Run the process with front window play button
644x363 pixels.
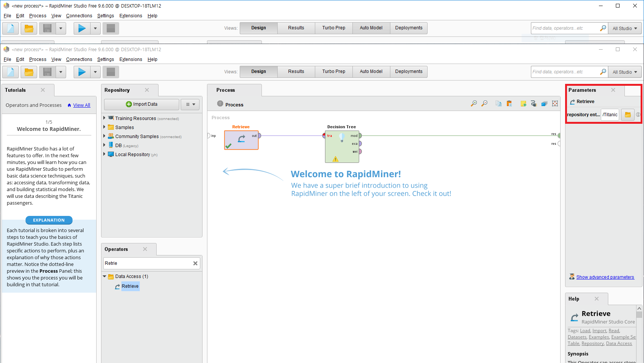[82, 72]
